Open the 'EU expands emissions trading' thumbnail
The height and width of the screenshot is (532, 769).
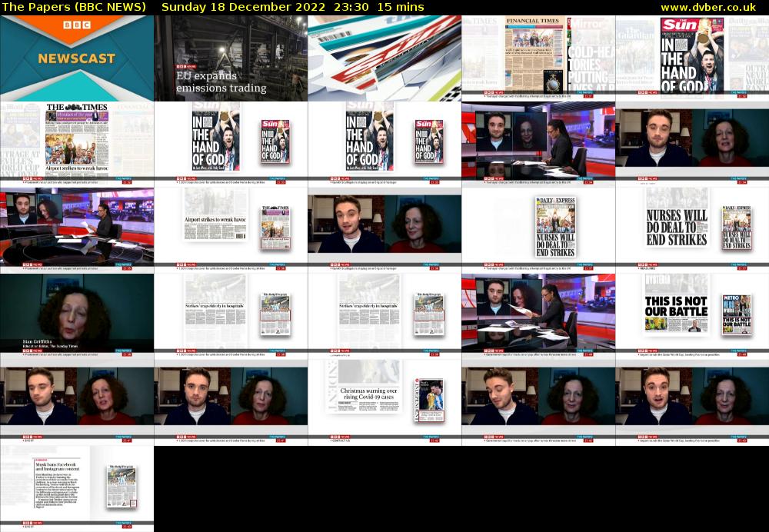tap(231, 58)
